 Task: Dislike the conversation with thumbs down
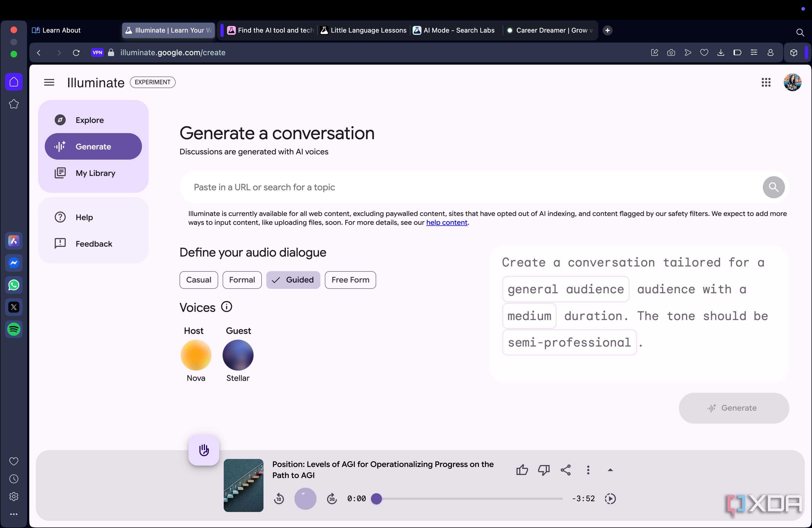(x=544, y=470)
